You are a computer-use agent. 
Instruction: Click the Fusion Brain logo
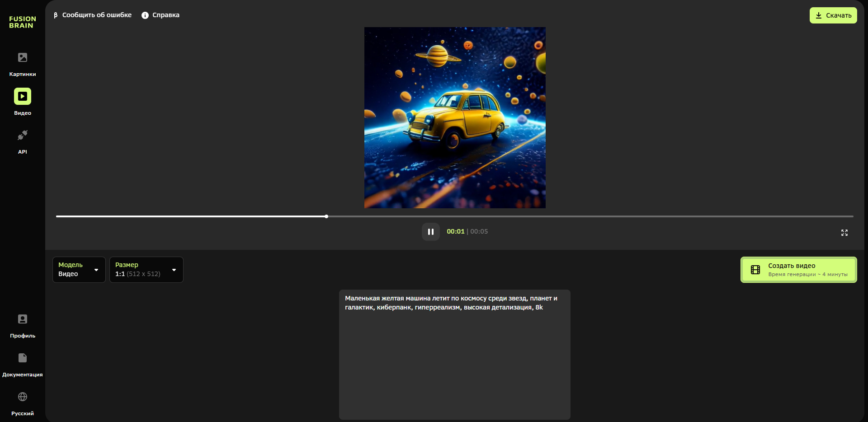22,22
